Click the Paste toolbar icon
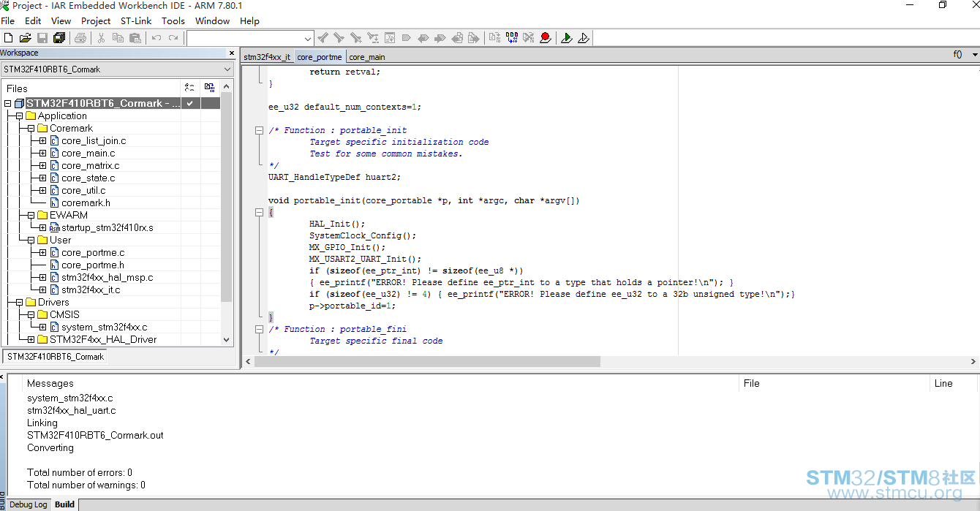 coord(135,38)
